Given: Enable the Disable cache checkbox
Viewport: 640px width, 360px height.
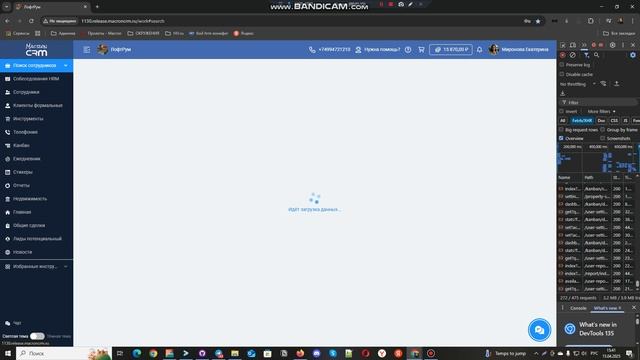Looking at the screenshot, I should [562, 74].
